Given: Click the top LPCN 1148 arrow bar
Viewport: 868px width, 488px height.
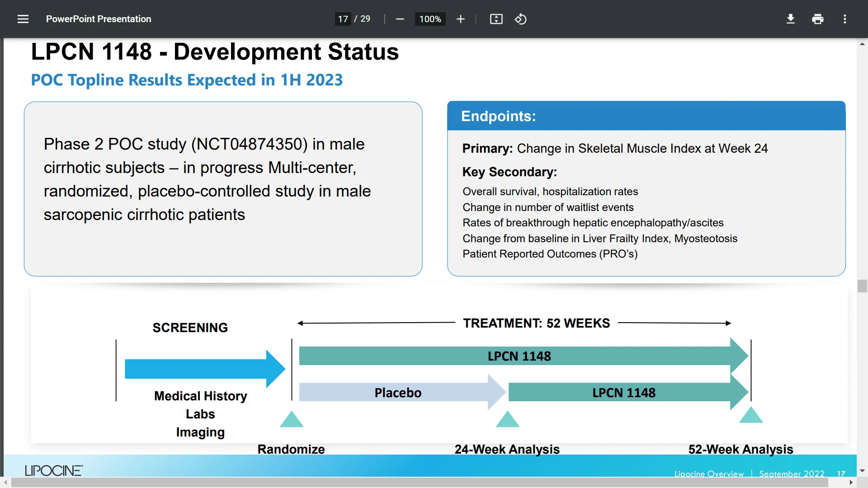Looking at the screenshot, I should tap(524, 356).
